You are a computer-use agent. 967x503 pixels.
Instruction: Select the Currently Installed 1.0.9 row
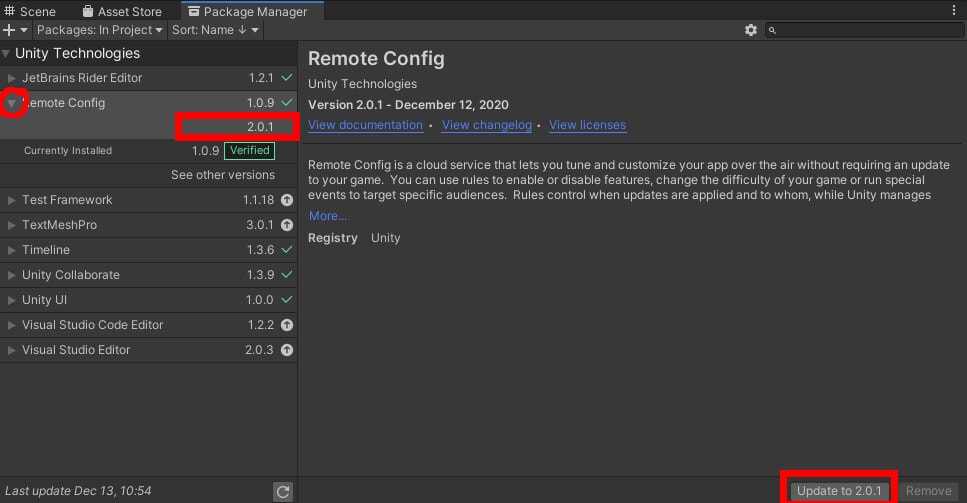click(149, 151)
